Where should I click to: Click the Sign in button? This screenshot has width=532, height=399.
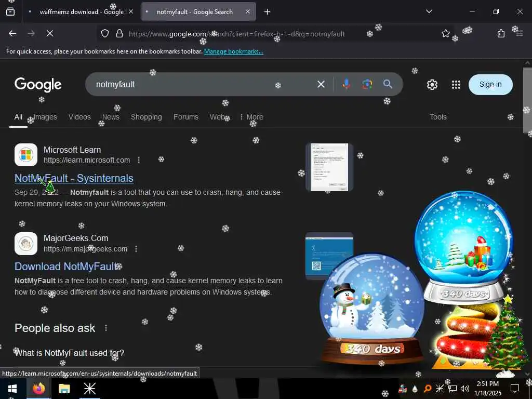coord(490,85)
